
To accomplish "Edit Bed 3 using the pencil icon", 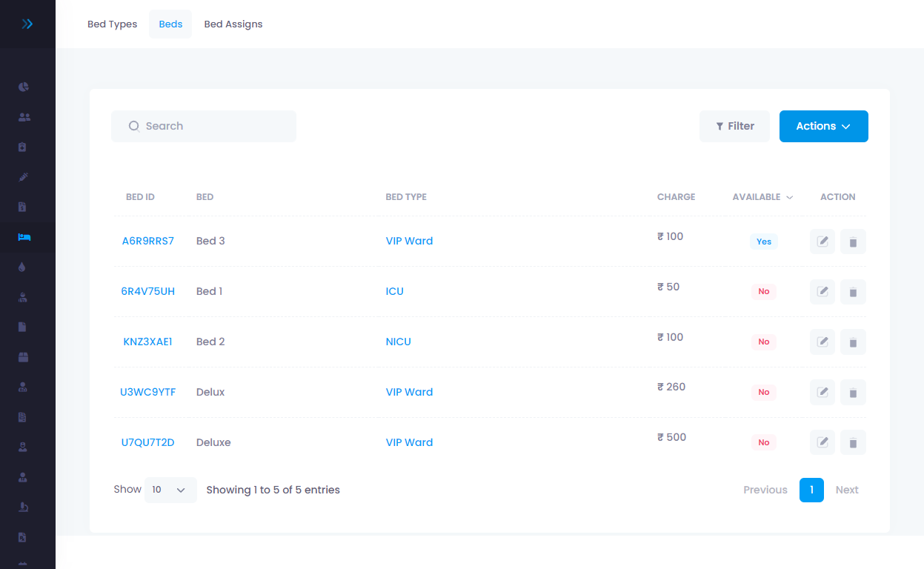I will [822, 241].
